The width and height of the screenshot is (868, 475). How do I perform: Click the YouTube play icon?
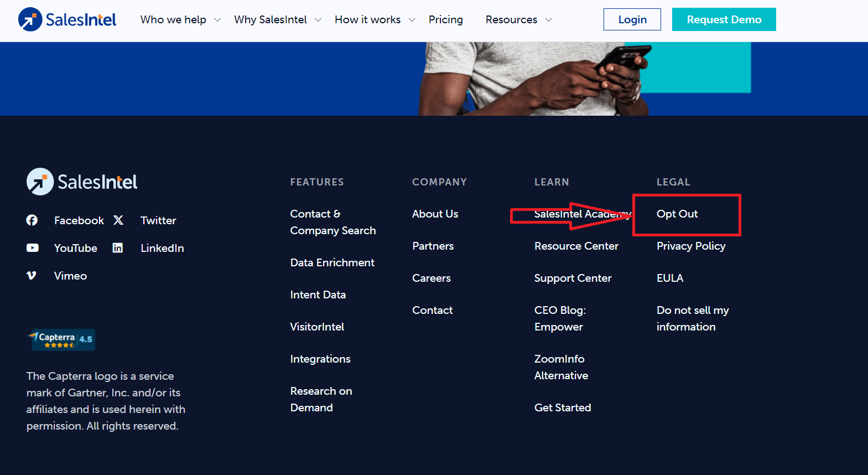tap(33, 248)
